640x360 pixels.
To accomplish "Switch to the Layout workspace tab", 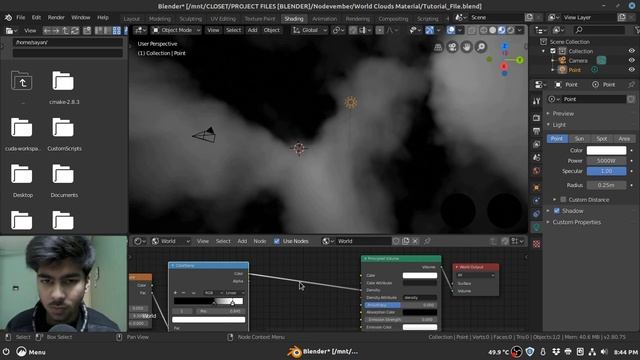I will pos(131,19).
